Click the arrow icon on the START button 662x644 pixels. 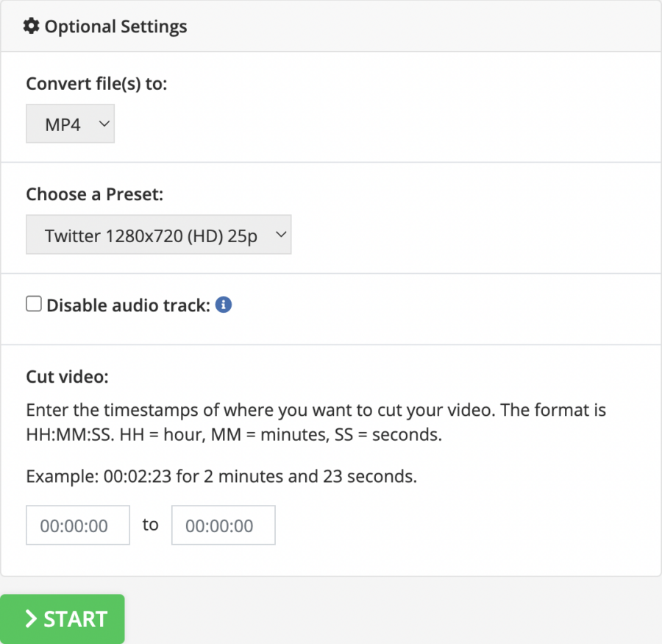[31, 619]
